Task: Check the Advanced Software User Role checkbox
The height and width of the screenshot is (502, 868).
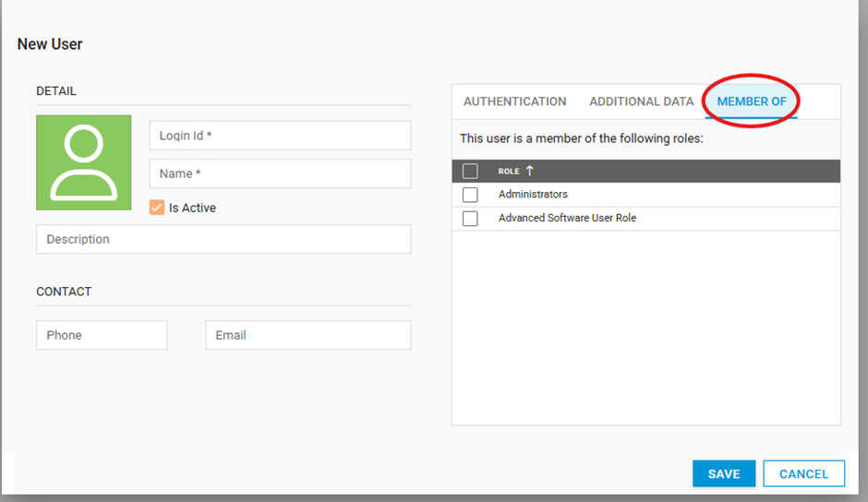Action: click(x=470, y=219)
